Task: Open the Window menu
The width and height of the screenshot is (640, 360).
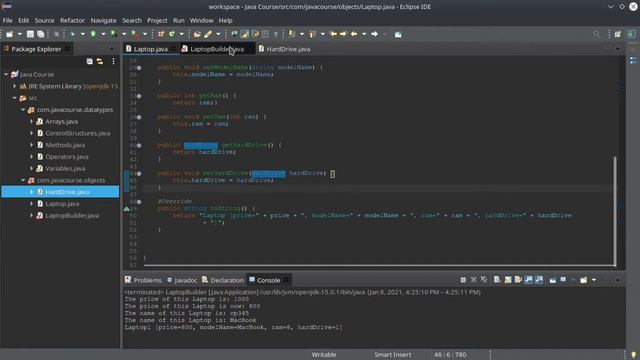Action: click(201, 20)
